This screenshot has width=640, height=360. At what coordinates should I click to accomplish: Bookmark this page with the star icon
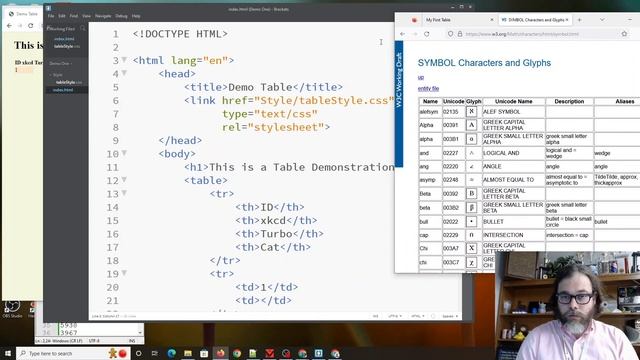(624, 34)
